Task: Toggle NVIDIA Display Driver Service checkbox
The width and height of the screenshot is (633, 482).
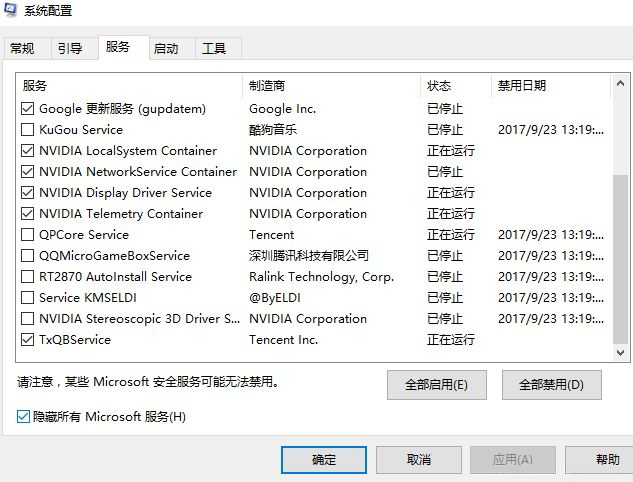Action: pos(27,193)
